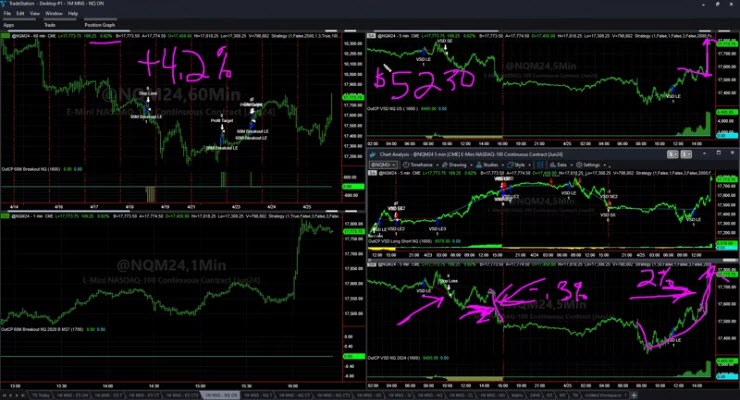Open the Drawing tools dropdown

455,165
